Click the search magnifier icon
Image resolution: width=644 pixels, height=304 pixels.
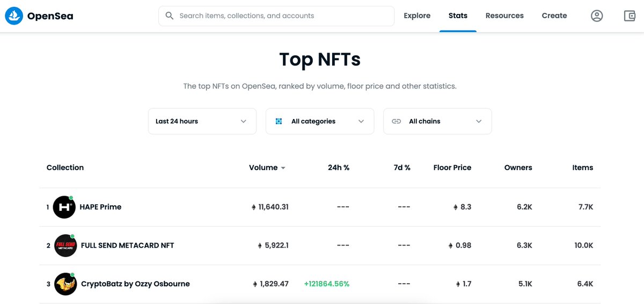click(170, 16)
